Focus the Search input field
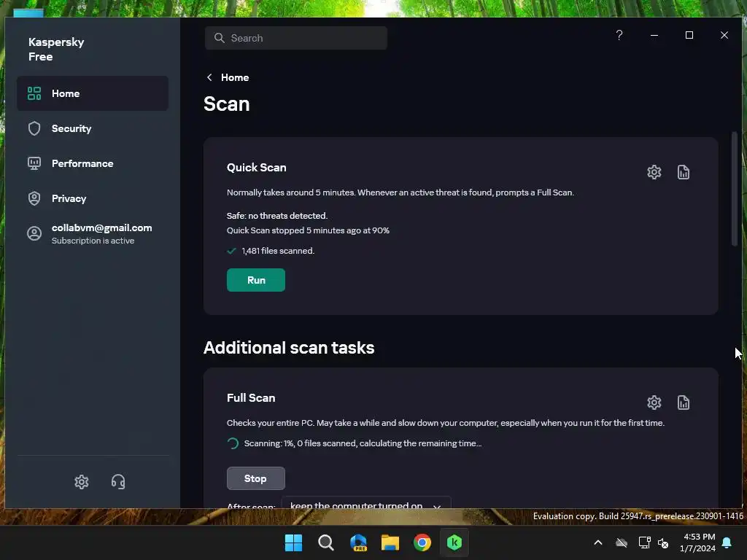The image size is (747, 560). point(296,38)
